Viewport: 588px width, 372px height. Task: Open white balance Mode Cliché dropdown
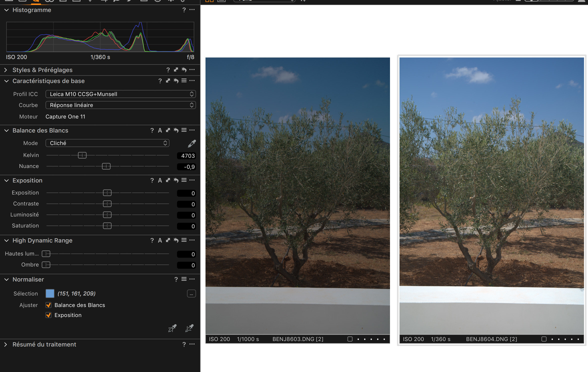coord(107,143)
